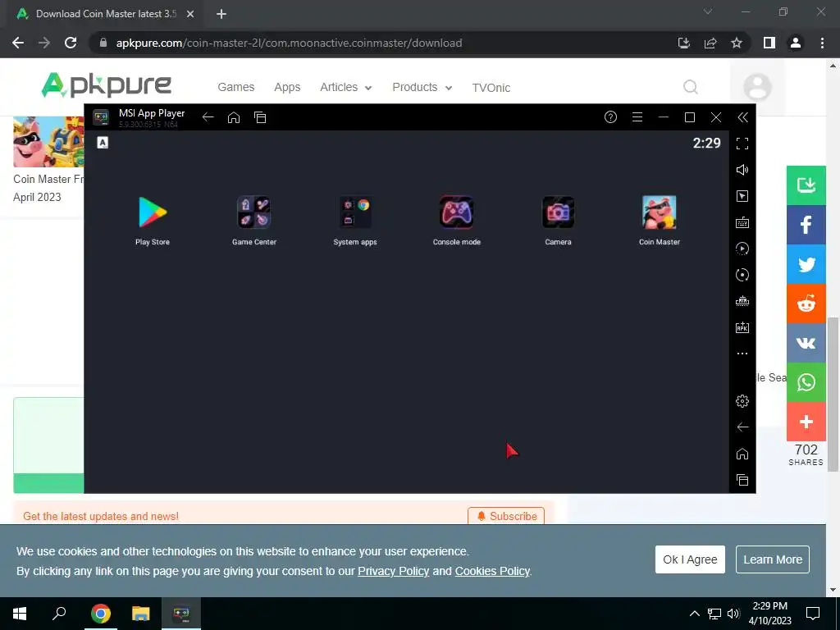Open the Chrome three-dot menu

(x=822, y=43)
